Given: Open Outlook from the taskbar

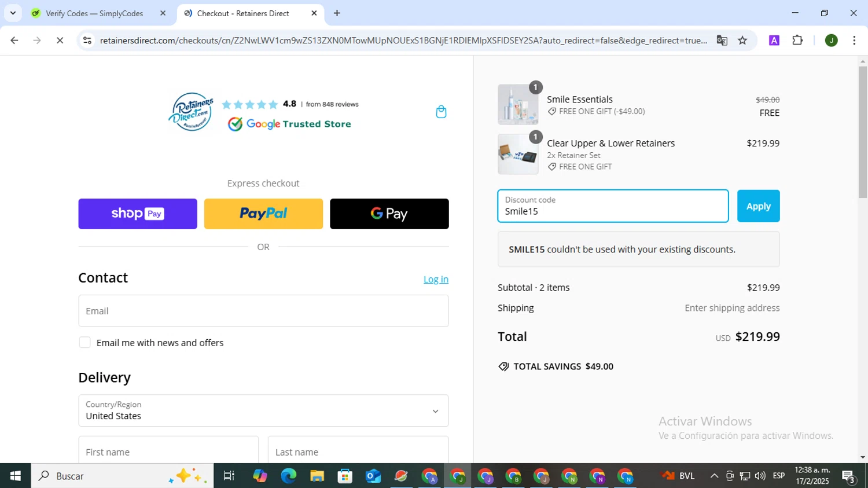Looking at the screenshot, I should pos(373,476).
